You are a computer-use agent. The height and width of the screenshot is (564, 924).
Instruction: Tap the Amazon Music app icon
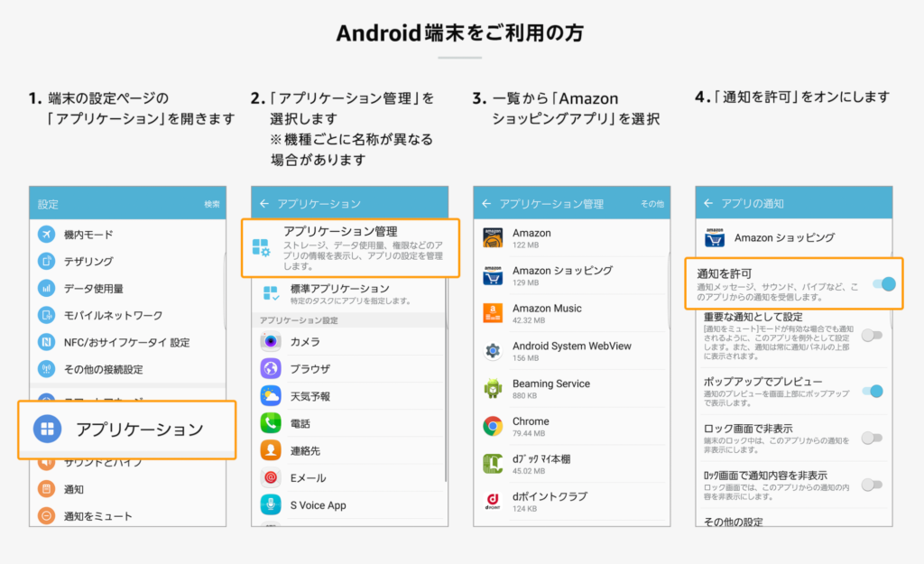[x=493, y=313]
